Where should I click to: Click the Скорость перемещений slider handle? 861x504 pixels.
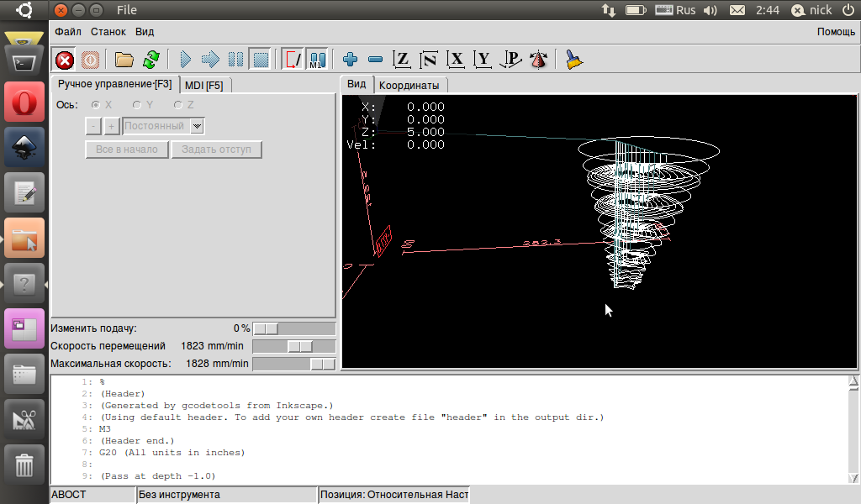coord(300,346)
